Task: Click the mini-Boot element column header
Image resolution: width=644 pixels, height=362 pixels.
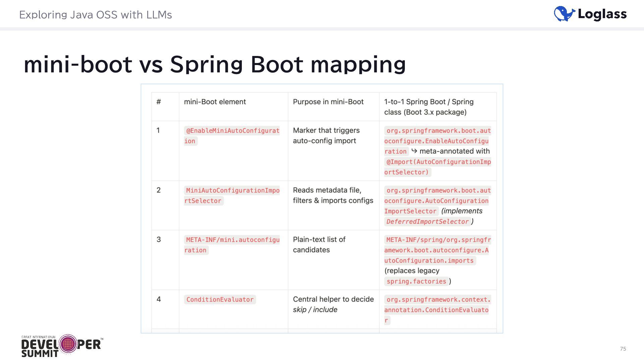Action: click(215, 102)
